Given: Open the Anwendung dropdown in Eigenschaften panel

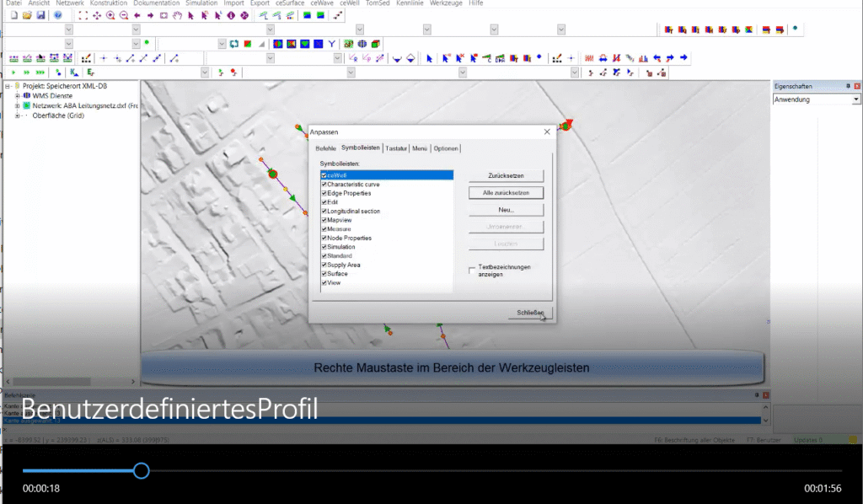Looking at the screenshot, I should coord(855,99).
